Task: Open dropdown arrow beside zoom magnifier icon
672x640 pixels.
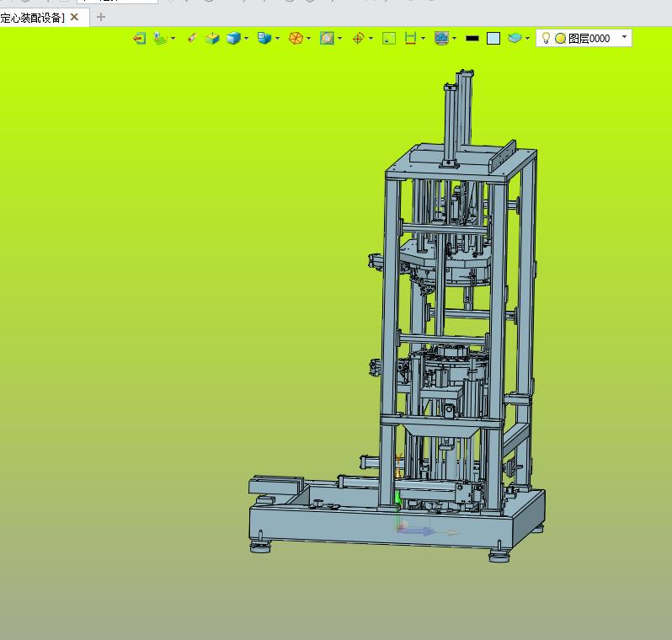Action: tap(340, 38)
